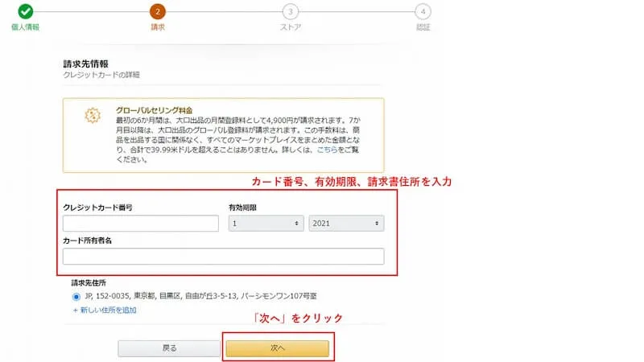This screenshot has width=644, height=362.
Task: Go to the 認証 step label
Action: [x=423, y=27]
